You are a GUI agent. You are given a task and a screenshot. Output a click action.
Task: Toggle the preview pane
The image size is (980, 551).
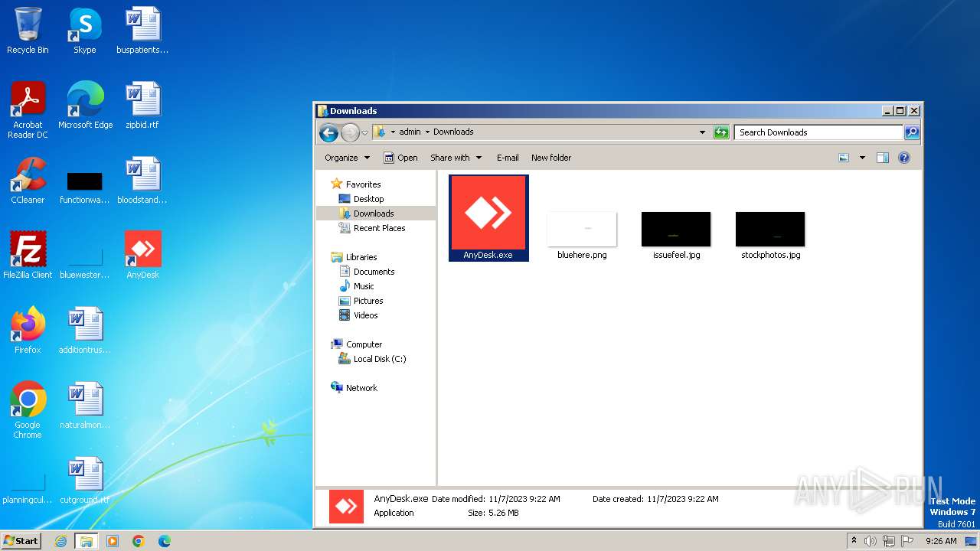click(883, 158)
